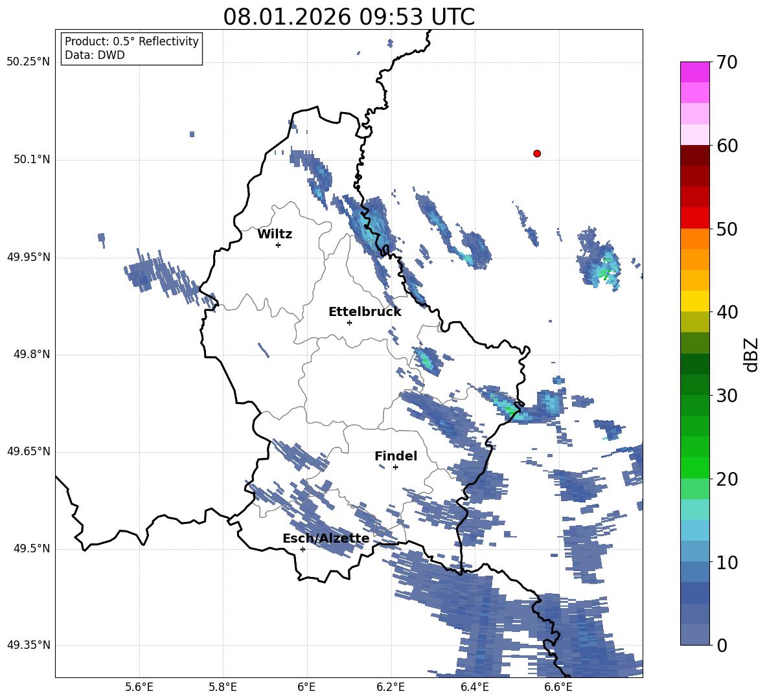The width and height of the screenshot is (767, 700).
Task: Click the Esch/Alzette station cross marker
Action: coord(303,549)
